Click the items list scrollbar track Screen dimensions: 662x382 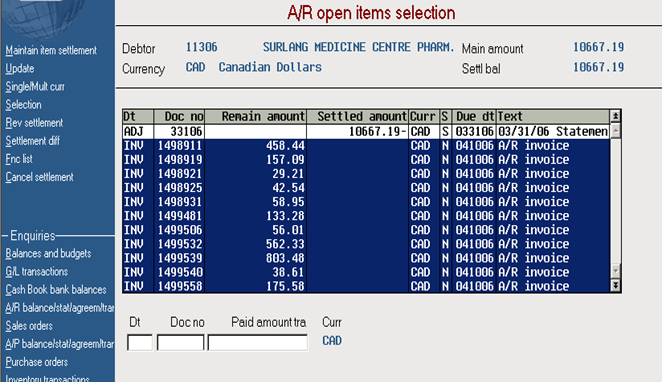pos(616,201)
